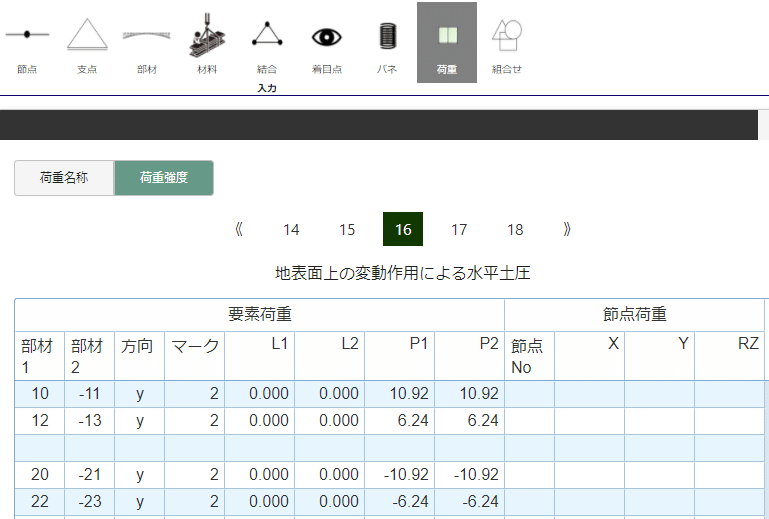The height and width of the screenshot is (519, 769).
Task: Select P1 cell -6.24 in row 22
Action: (400, 502)
